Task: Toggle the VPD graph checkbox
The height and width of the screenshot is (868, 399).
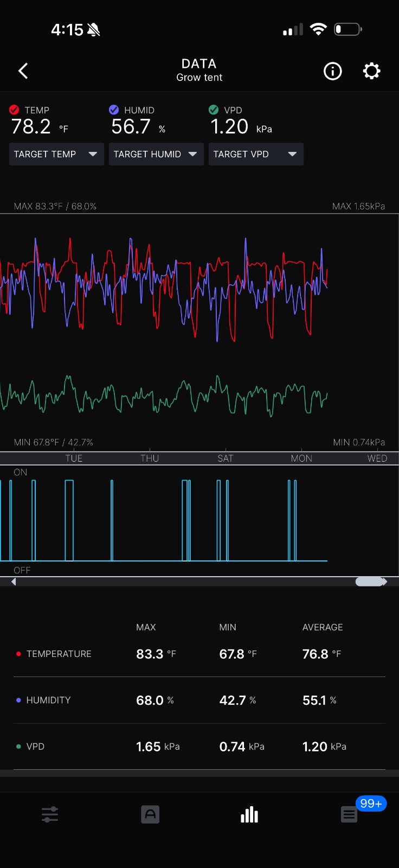Action: click(x=214, y=110)
